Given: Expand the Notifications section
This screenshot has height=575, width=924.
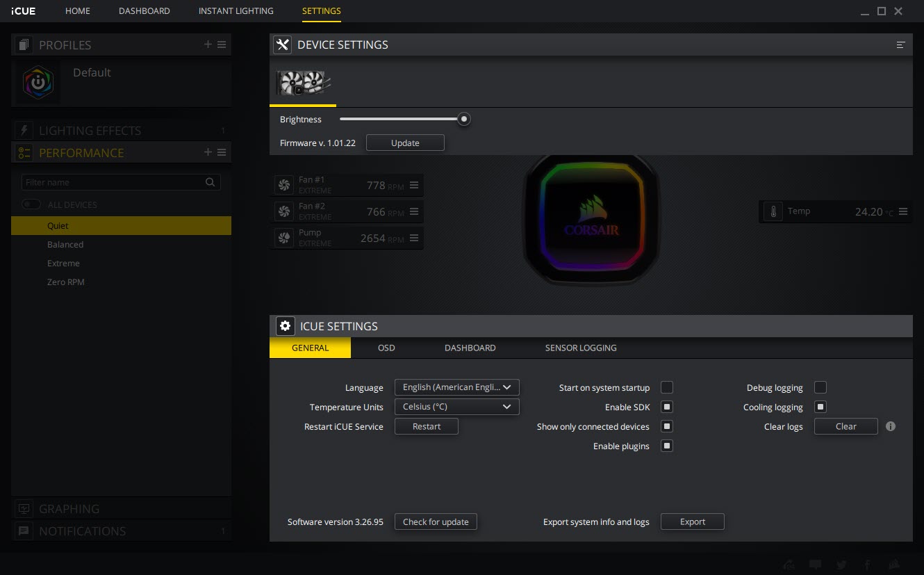Looking at the screenshot, I should coord(121,531).
